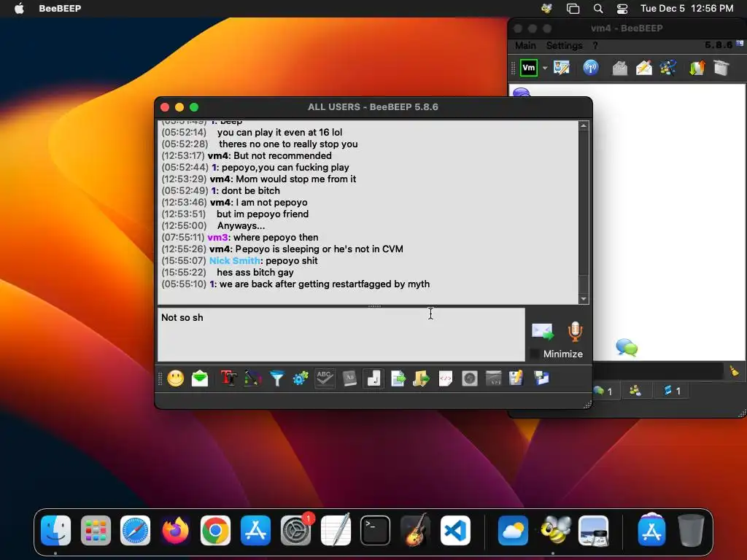
Task: Toggle ABC spell checking icon
Action: pos(325,378)
